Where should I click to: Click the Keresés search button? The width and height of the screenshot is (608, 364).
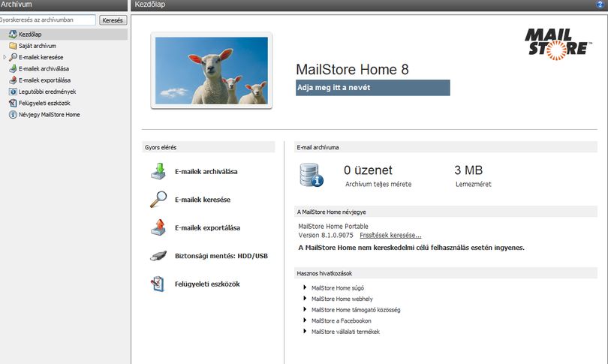click(113, 20)
